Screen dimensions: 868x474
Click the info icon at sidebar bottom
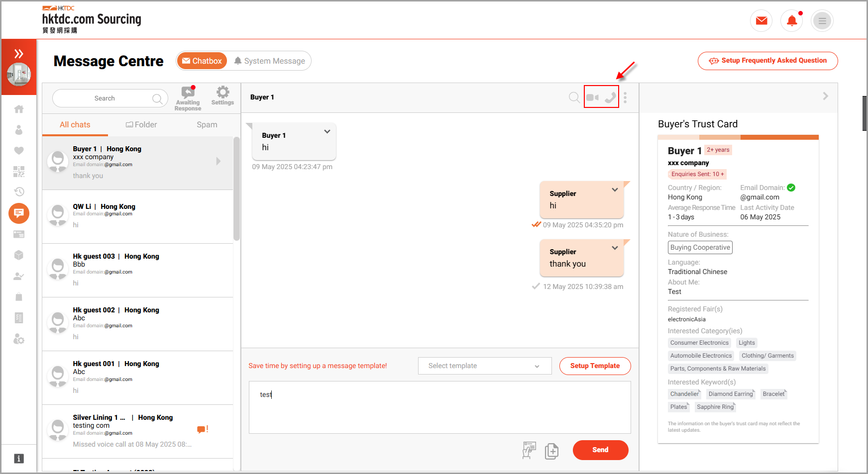pos(18,459)
